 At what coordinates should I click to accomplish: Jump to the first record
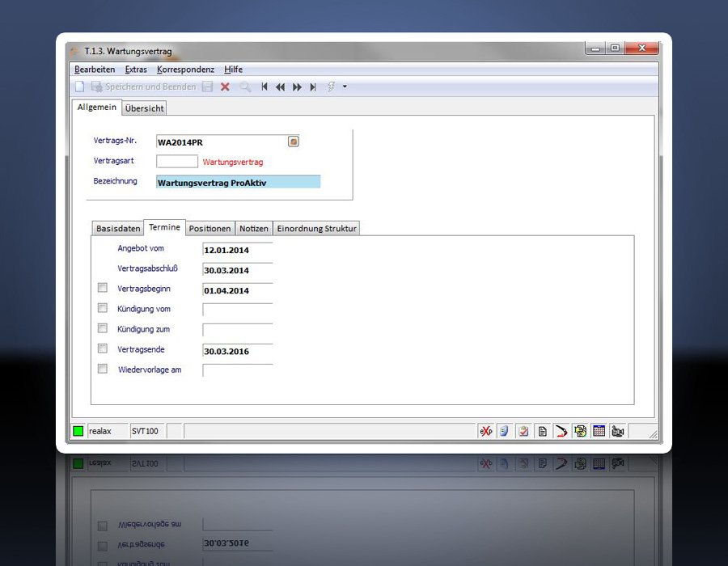(265, 87)
